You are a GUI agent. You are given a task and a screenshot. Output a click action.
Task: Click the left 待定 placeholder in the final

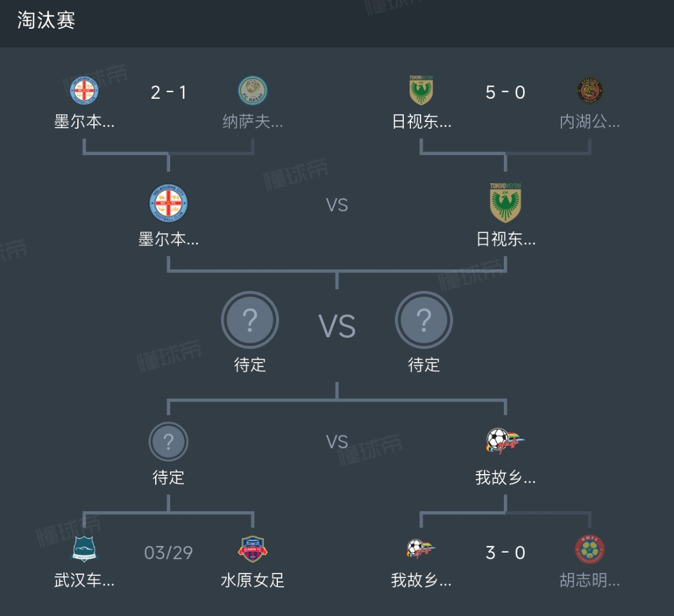pos(250,321)
